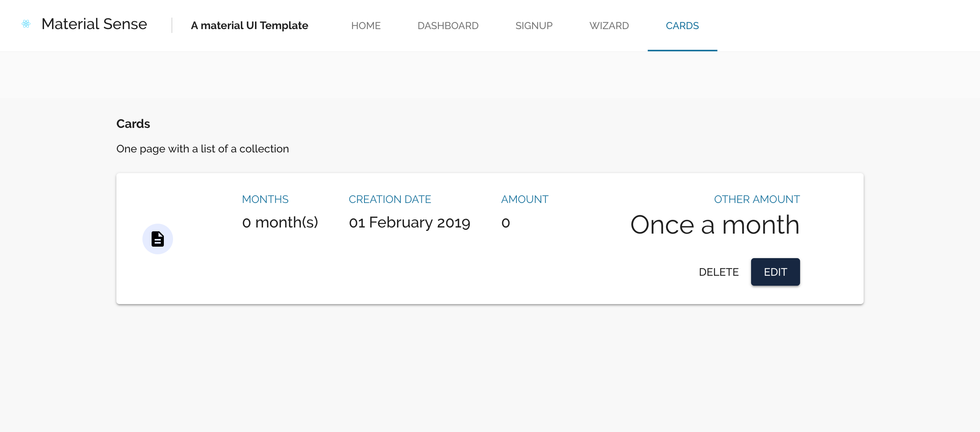Click the 0 month(s) value
The height and width of the screenshot is (432, 980).
point(280,223)
